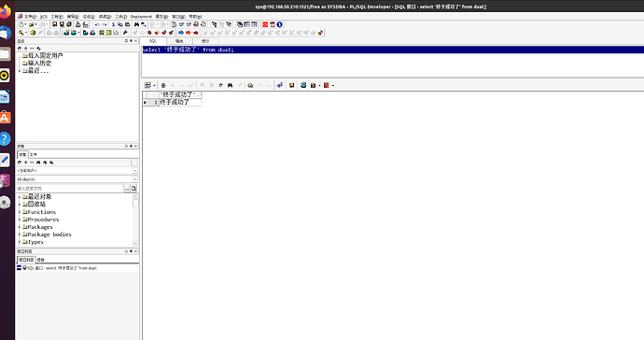The height and width of the screenshot is (340, 644).
Task: Open the All objects filter dropdown
Action: pos(135,179)
